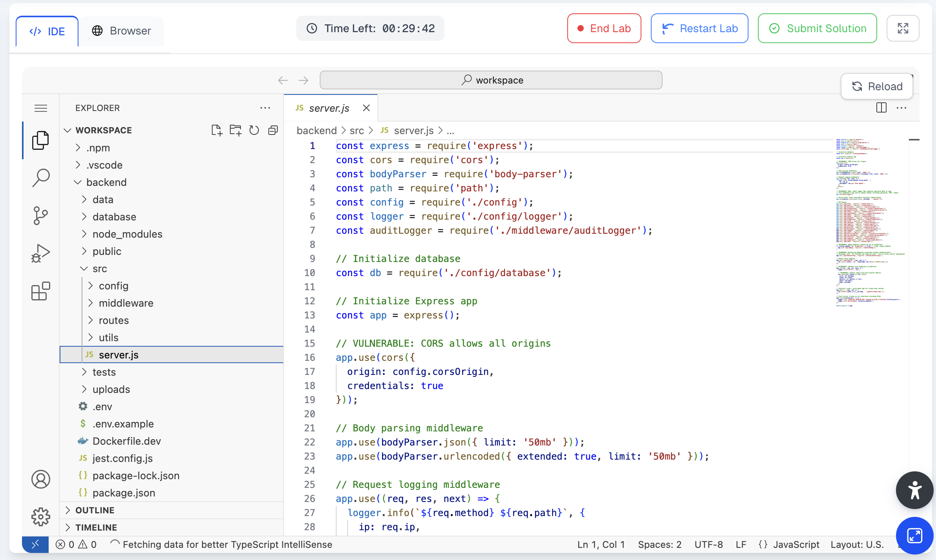Split the editor to the right
The width and height of the screenshot is (936, 560).
(x=881, y=108)
